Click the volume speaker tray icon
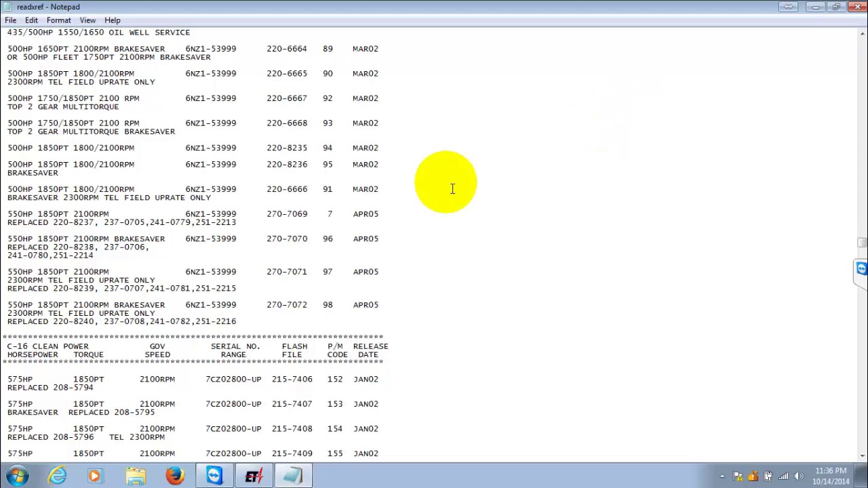The image size is (868, 488). point(798,476)
